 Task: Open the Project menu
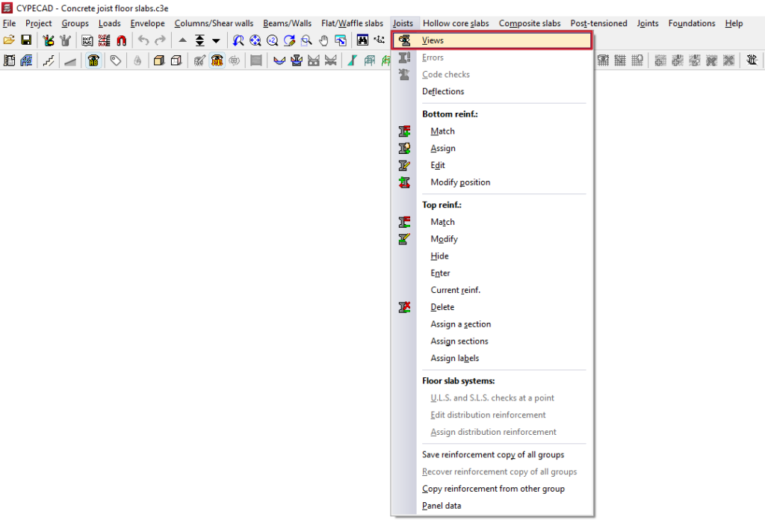(x=39, y=23)
